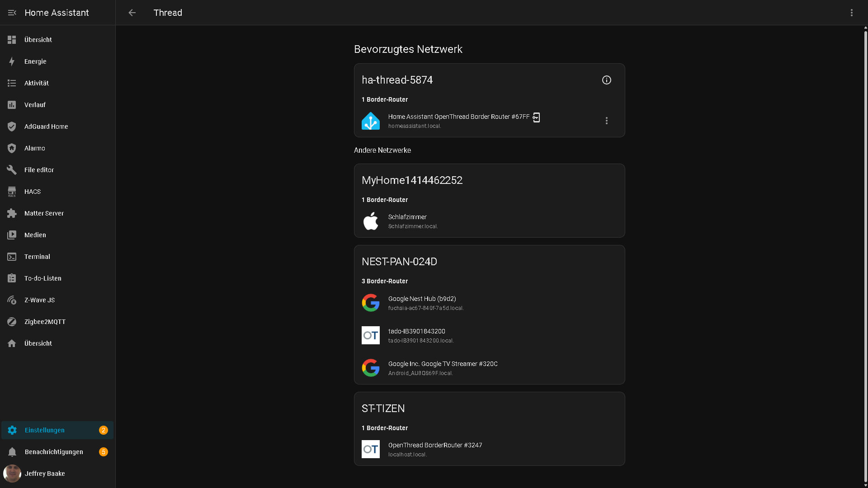Click the device icon beside Border Router #67FF
The image size is (868, 488).
pyautogui.click(x=536, y=117)
